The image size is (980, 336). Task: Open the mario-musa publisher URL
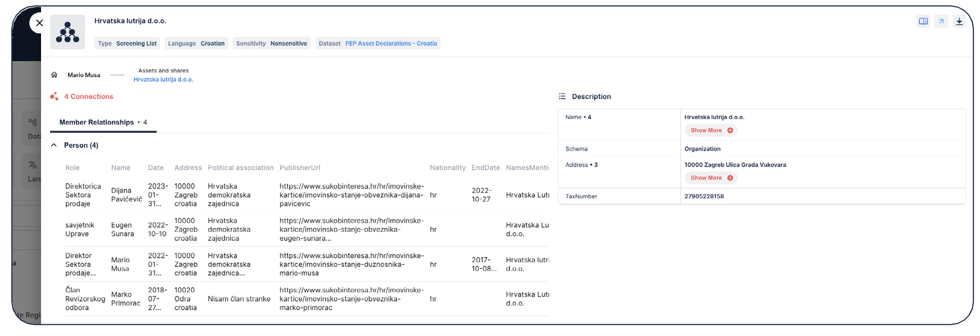tap(352, 264)
